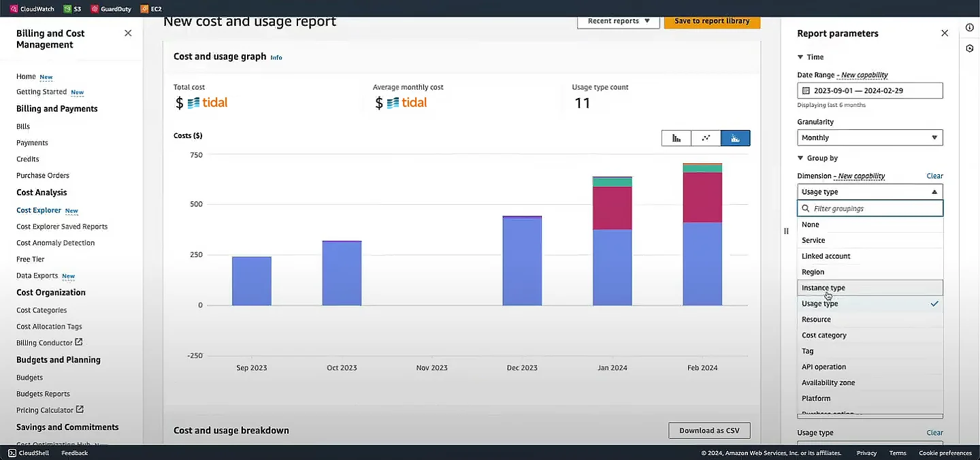Collapse the Time section
This screenshot has width=980, height=460.
(811, 57)
